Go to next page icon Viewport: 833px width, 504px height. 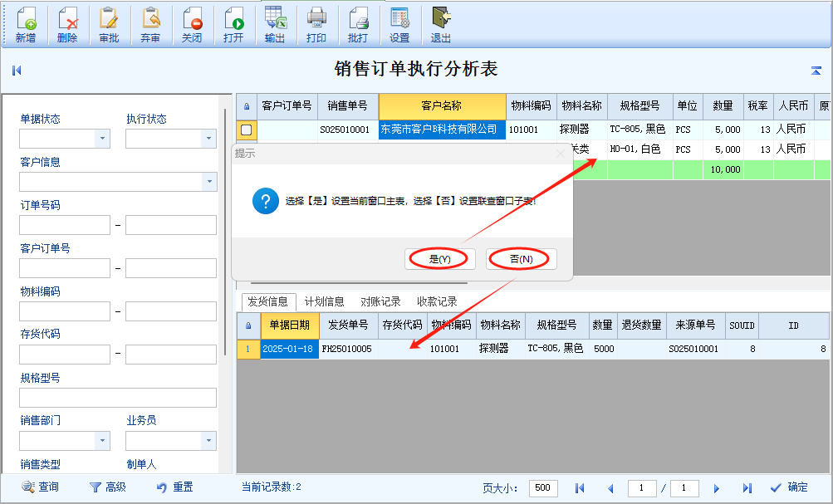point(716,488)
